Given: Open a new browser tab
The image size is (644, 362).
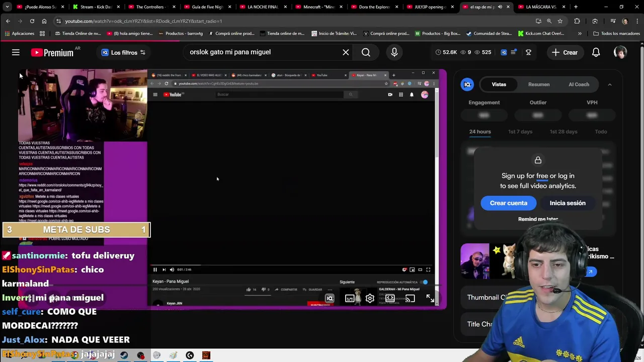Looking at the screenshot, I should click(576, 7).
